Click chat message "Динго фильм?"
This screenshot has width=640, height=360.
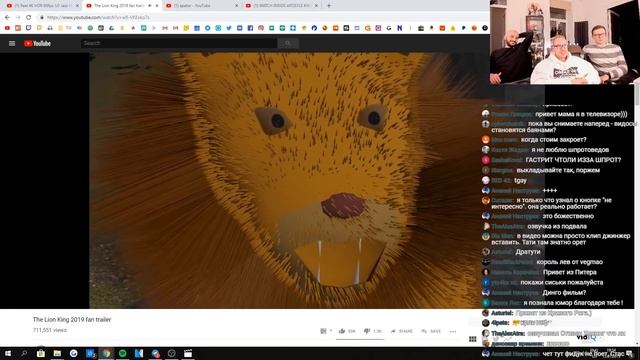(x=564, y=293)
